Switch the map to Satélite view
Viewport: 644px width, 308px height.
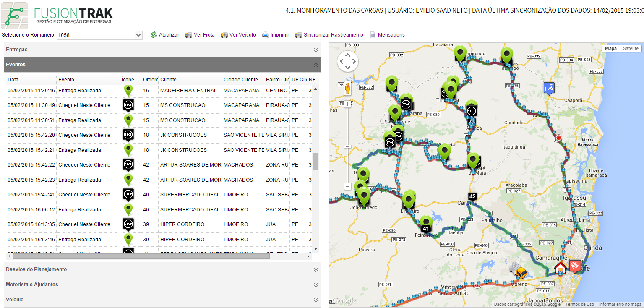click(631, 48)
